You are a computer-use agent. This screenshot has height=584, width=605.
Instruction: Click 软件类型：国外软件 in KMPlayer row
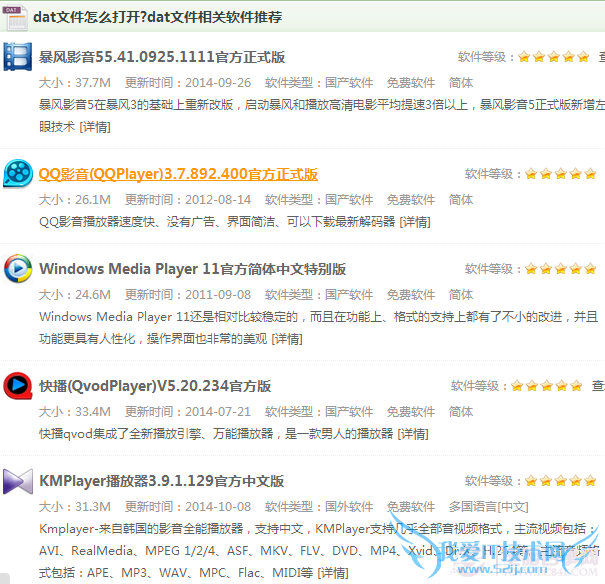coord(319,507)
